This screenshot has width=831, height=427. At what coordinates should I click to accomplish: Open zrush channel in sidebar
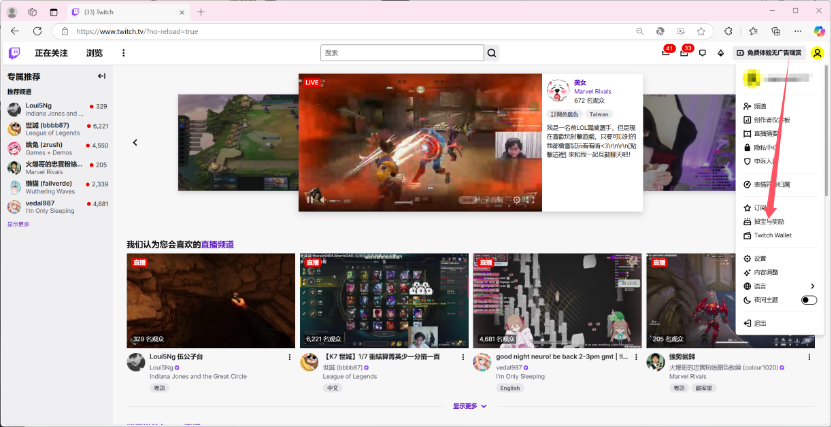[x=57, y=148]
